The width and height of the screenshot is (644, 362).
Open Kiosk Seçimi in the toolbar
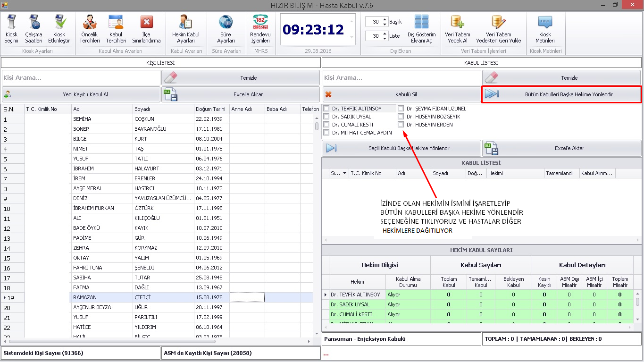click(x=11, y=29)
